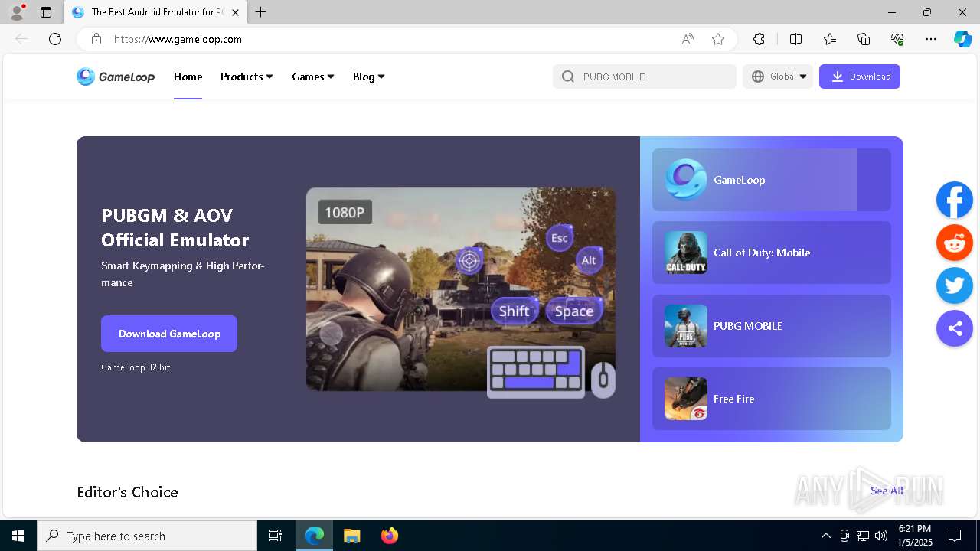
Task: Close the GameLoop browser tab
Action: tap(235, 12)
